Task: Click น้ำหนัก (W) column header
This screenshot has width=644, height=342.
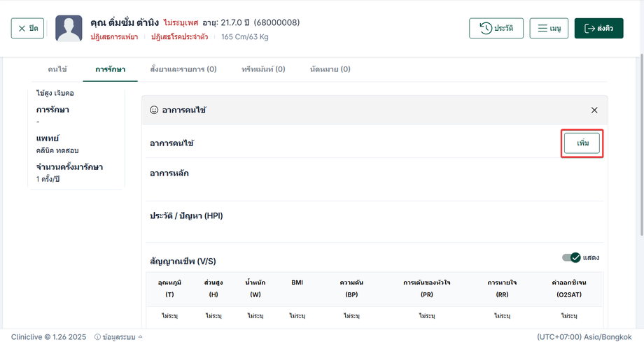Action: point(255,289)
